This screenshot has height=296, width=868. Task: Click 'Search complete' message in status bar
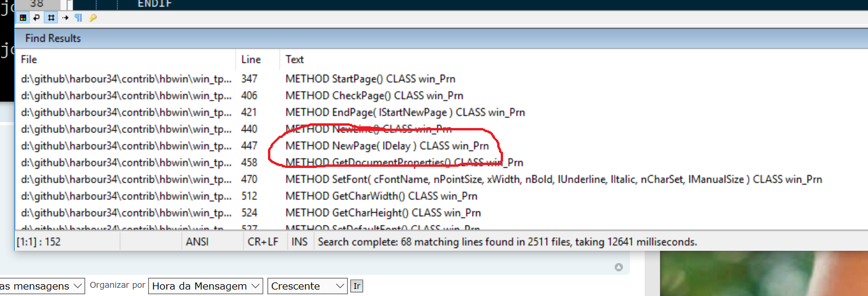508,241
